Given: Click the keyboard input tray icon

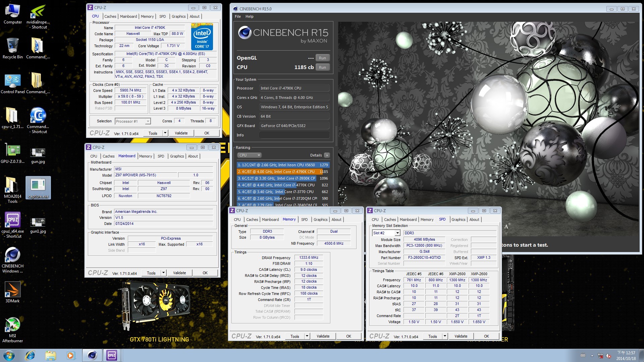Looking at the screenshot, I should coord(583,356).
